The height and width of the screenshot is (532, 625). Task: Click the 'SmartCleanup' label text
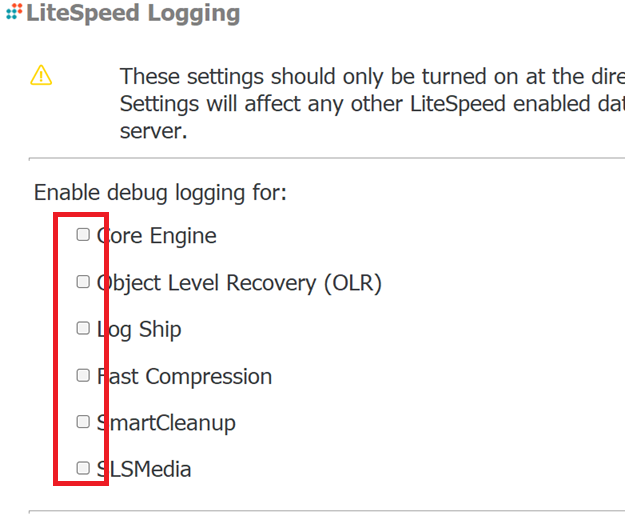coord(166,423)
